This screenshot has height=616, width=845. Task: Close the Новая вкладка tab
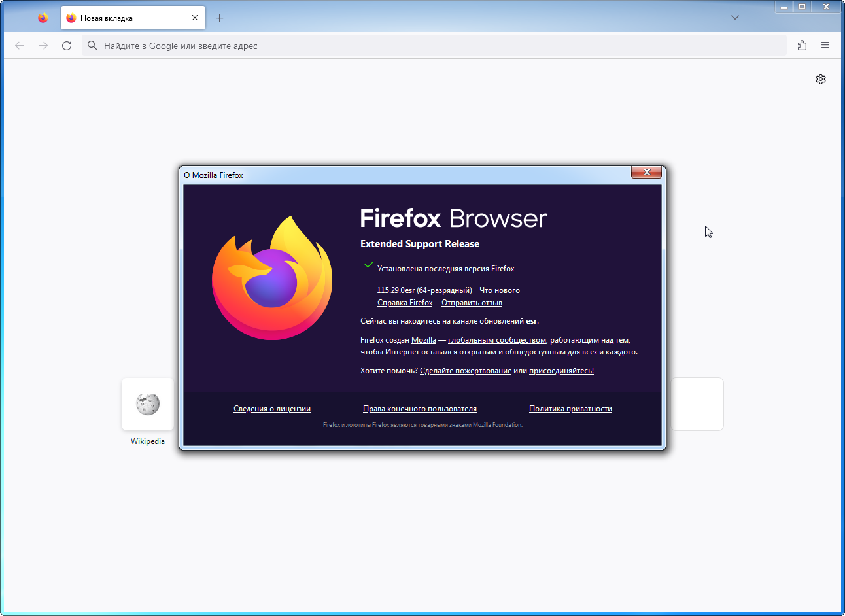[195, 18]
